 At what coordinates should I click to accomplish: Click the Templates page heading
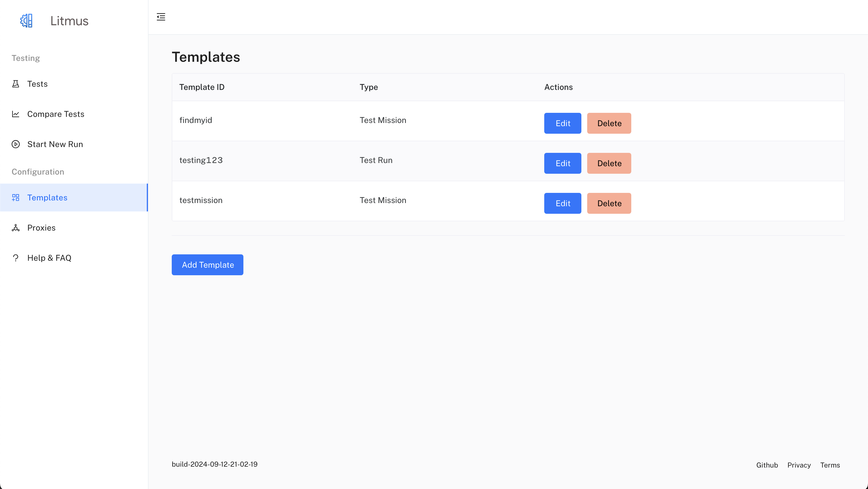(x=206, y=57)
